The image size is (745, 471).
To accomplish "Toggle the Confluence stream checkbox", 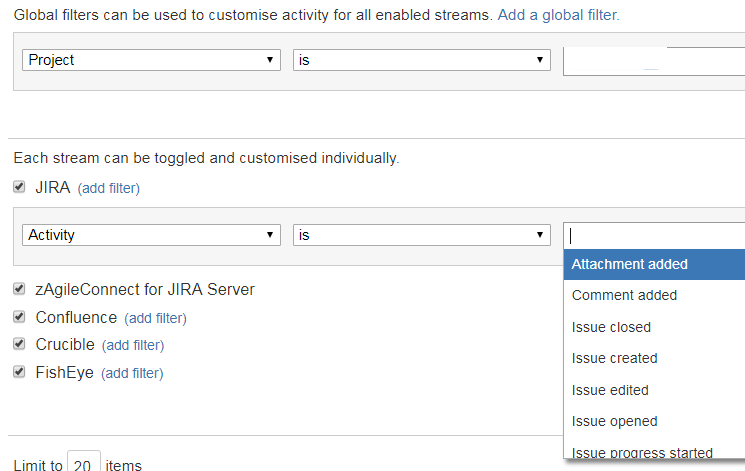I will tap(19, 317).
